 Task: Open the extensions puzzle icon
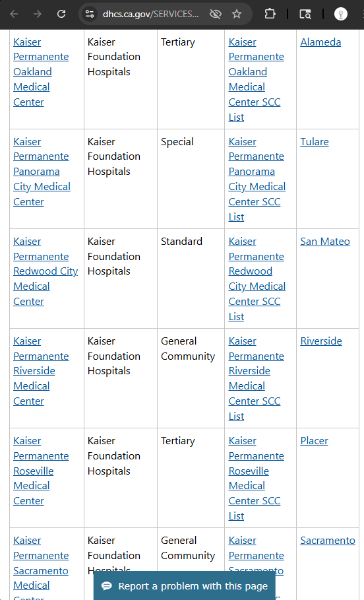click(x=270, y=14)
